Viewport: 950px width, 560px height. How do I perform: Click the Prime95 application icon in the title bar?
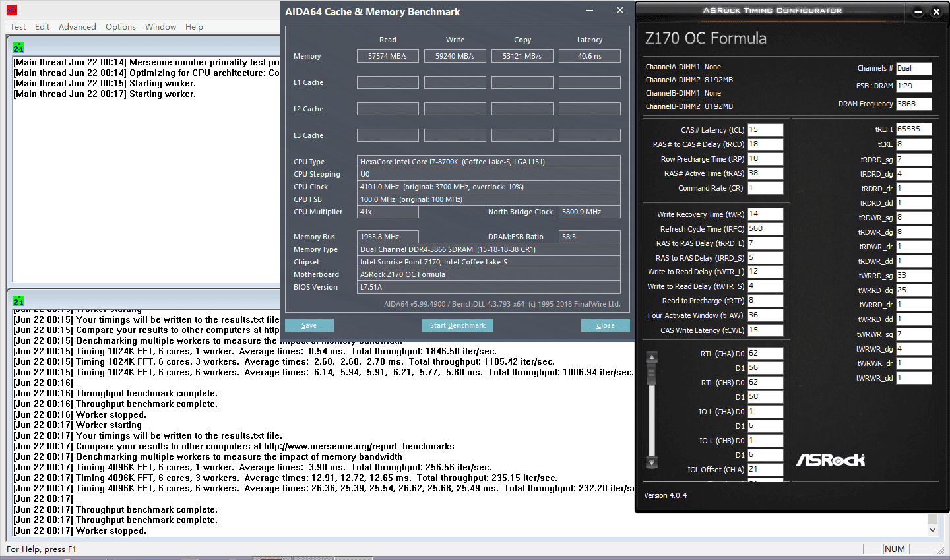tap(11, 10)
